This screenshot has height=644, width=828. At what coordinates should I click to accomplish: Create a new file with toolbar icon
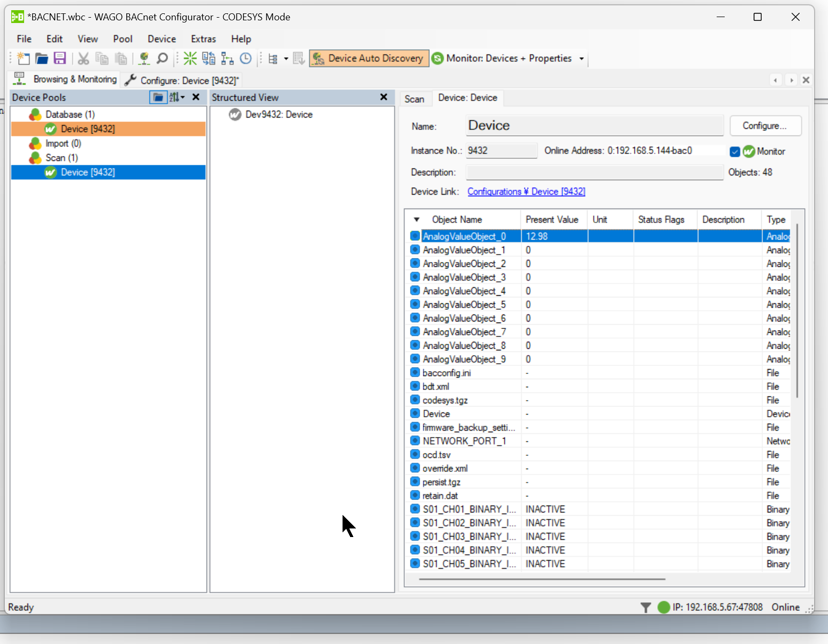(x=23, y=58)
